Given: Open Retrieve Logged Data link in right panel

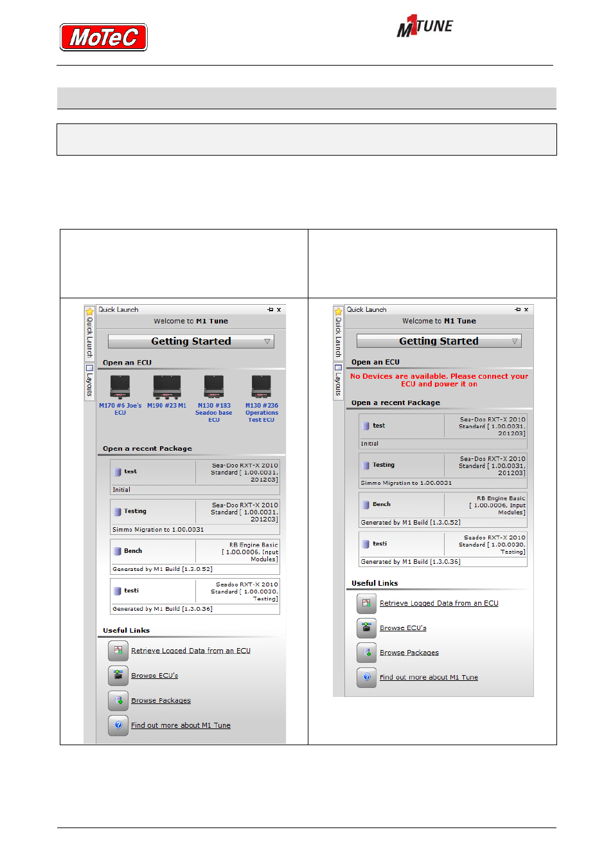Looking at the screenshot, I should point(439,603).
